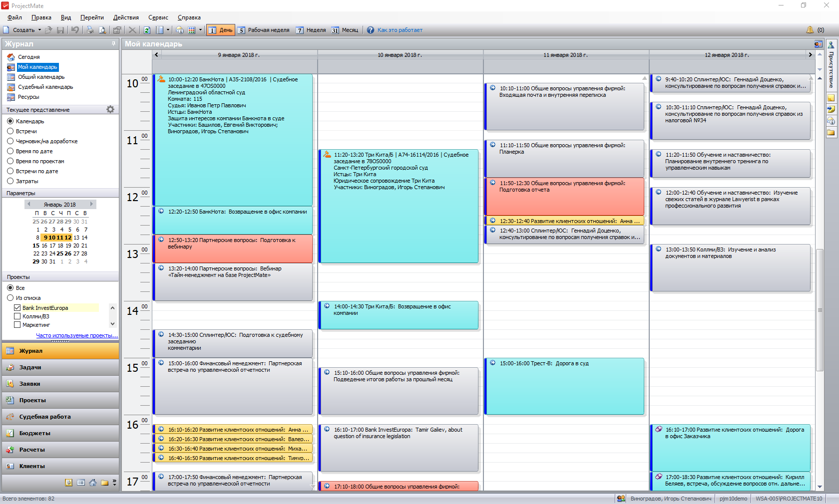Open the column layout dropdown arrow in toolbar

[168, 30]
